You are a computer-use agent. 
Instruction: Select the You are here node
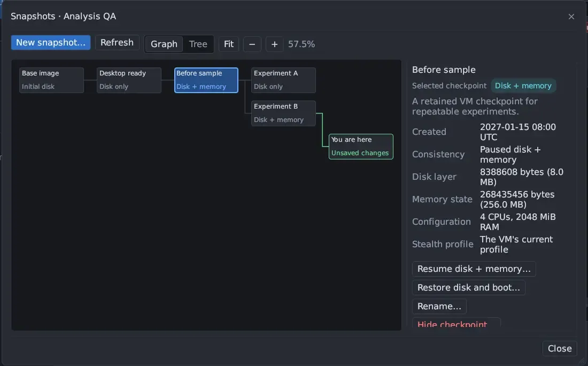pyautogui.click(x=361, y=147)
